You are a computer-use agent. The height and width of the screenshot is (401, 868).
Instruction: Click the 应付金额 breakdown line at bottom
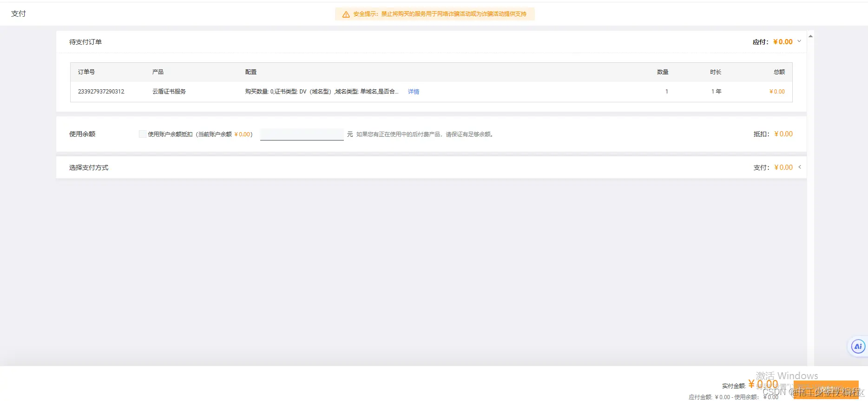733,397
